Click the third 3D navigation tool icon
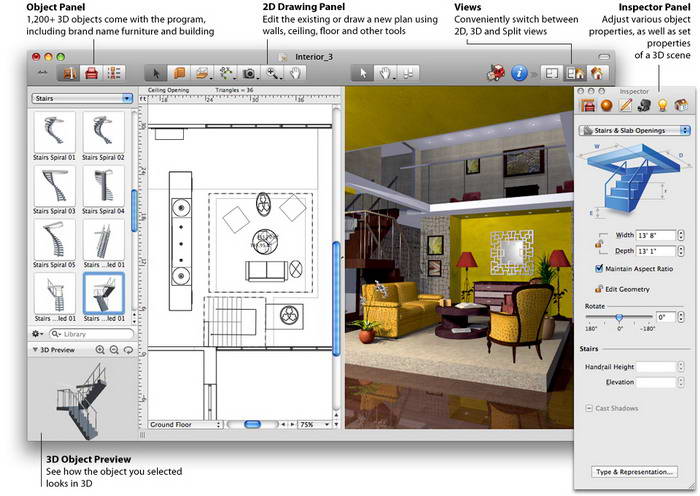This screenshot has height=496, width=700. pos(408,73)
